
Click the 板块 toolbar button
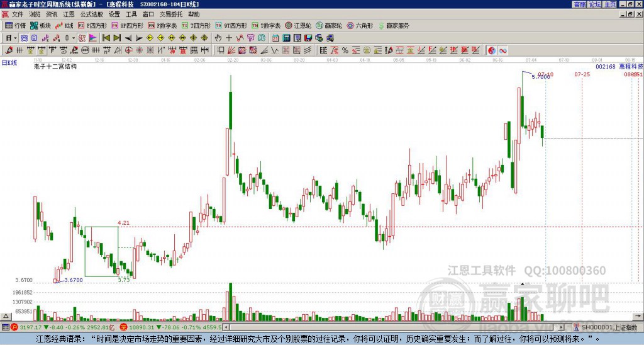tap(41, 25)
